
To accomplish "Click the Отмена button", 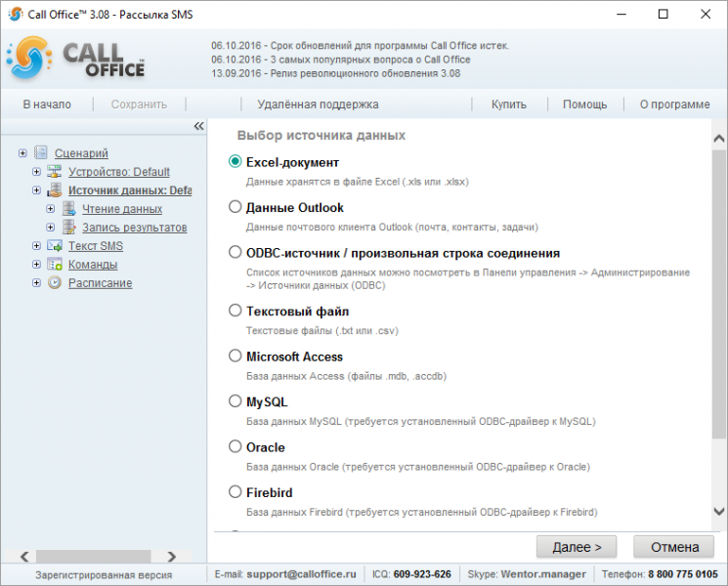I will [674, 547].
